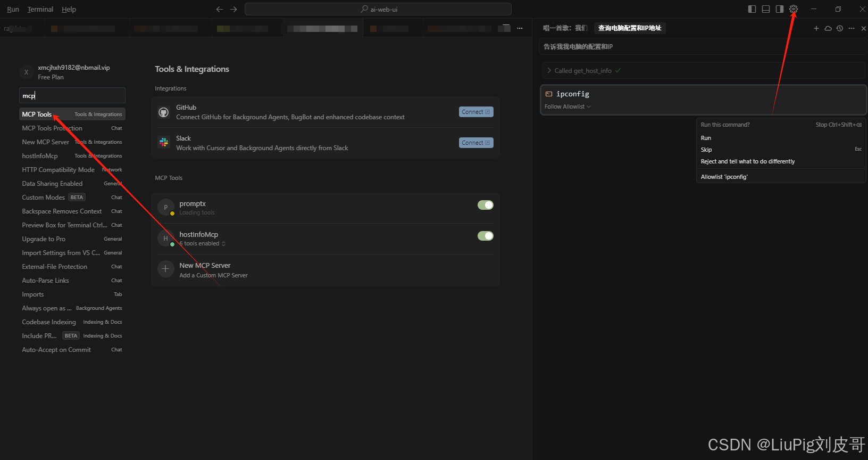Select Codebase Indexing result
The width and height of the screenshot is (868, 460).
pyautogui.click(x=72, y=322)
